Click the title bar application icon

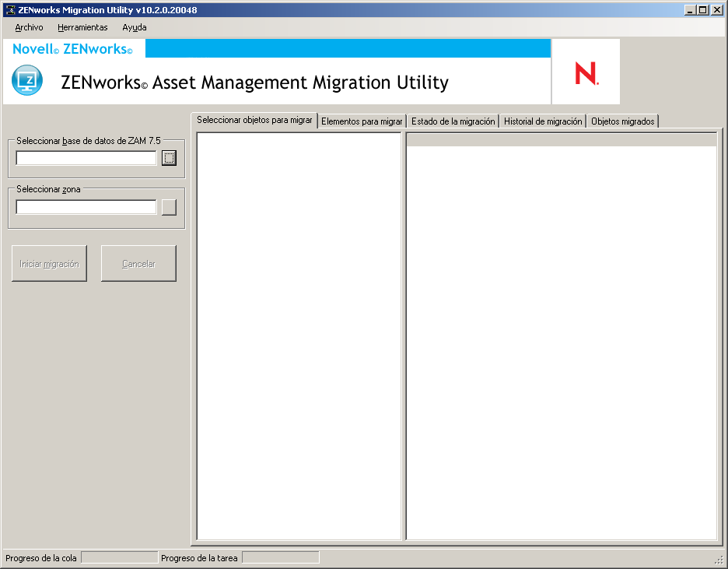pos(10,10)
